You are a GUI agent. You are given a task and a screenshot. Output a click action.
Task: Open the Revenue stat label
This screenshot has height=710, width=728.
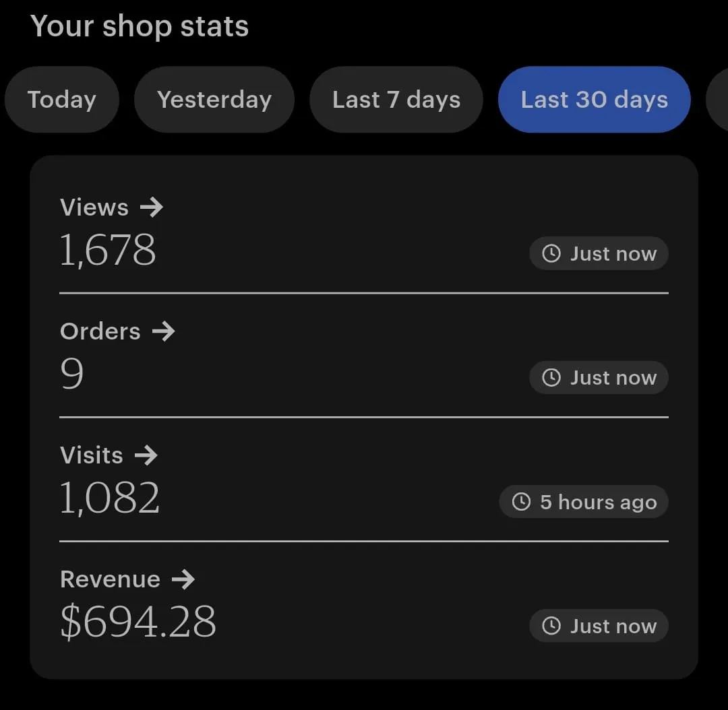(110, 579)
